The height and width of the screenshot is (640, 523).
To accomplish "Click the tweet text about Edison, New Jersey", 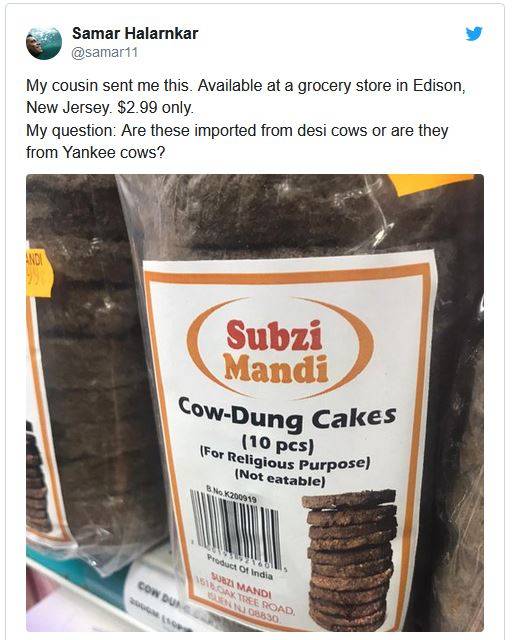I will (x=245, y=97).
